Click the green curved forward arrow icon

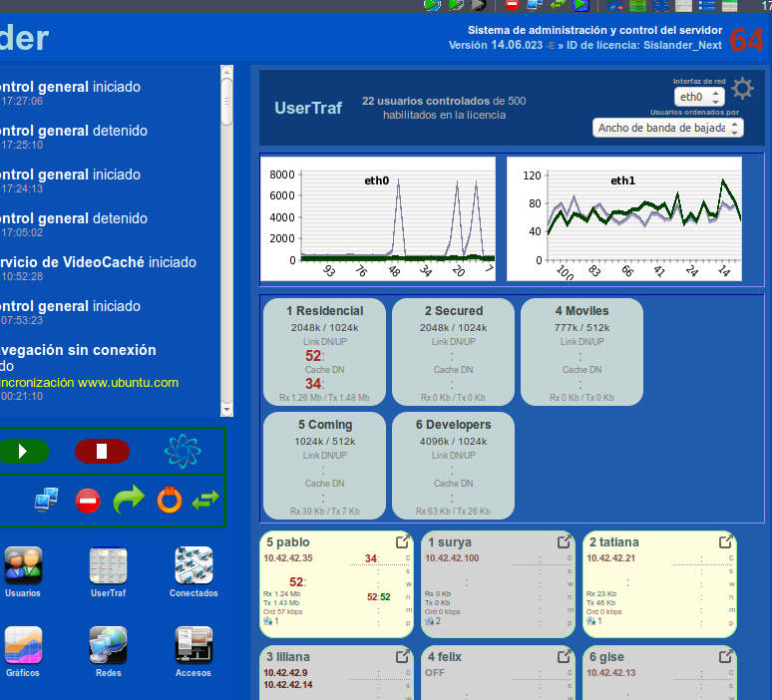(129, 500)
